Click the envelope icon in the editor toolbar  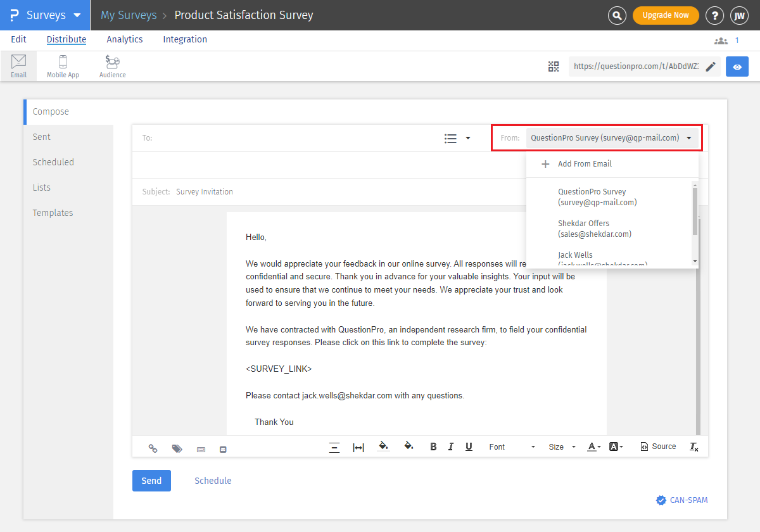tap(222, 448)
